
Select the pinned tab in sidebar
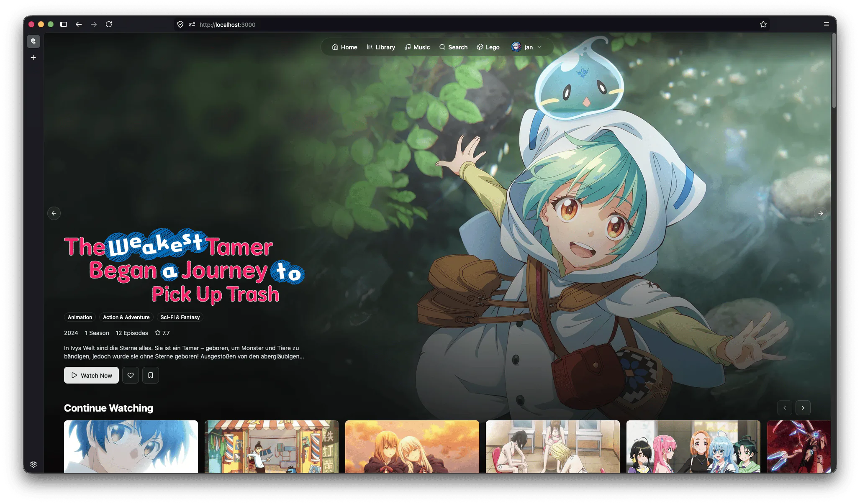coord(33,41)
